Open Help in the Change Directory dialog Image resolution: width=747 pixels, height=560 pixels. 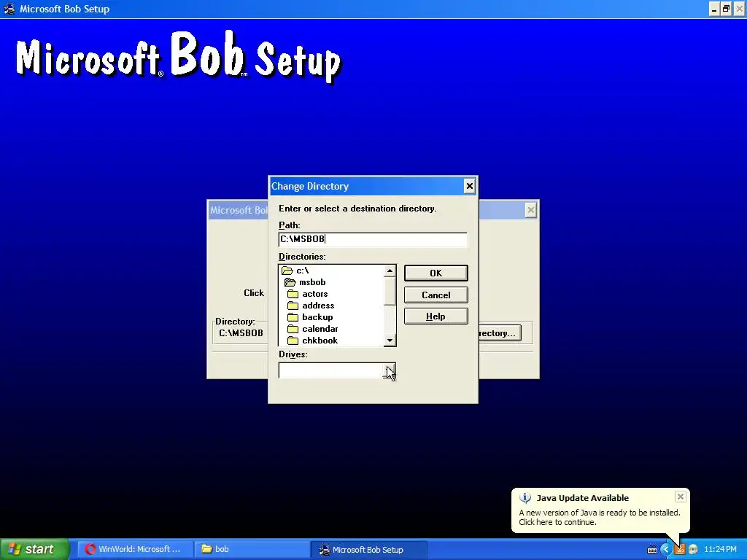(x=436, y=316)
